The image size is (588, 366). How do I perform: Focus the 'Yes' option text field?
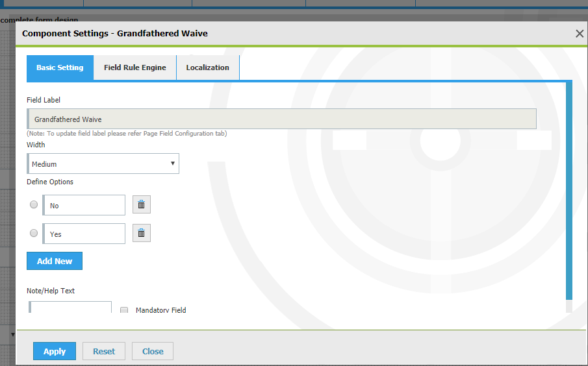[x=84, y=234]
